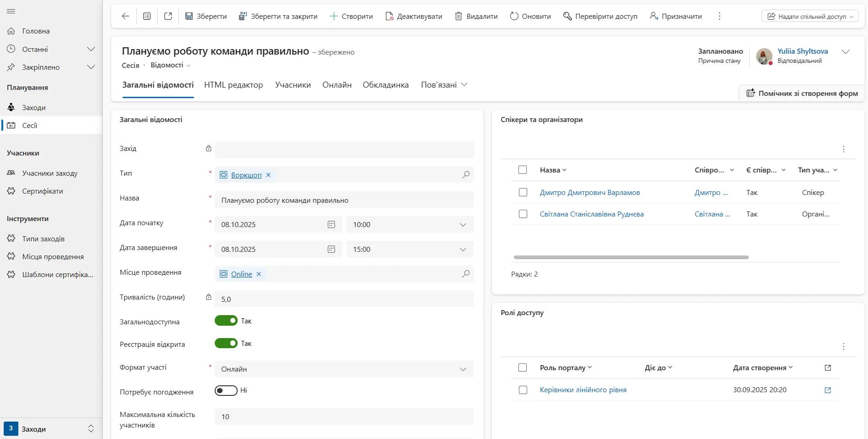Click the Видалити trash button
The width and height of the screenshot is (868, 439).
click(x=476, y=16)
